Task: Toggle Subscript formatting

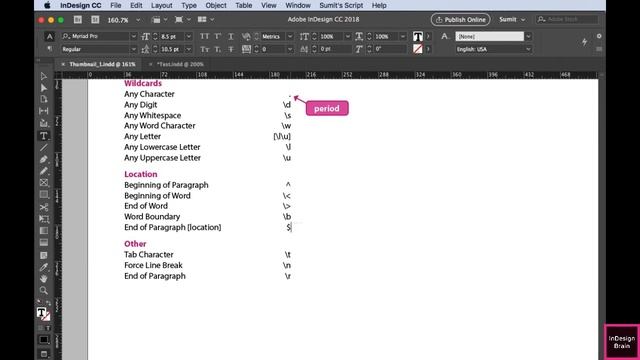Action: (218, 49)
